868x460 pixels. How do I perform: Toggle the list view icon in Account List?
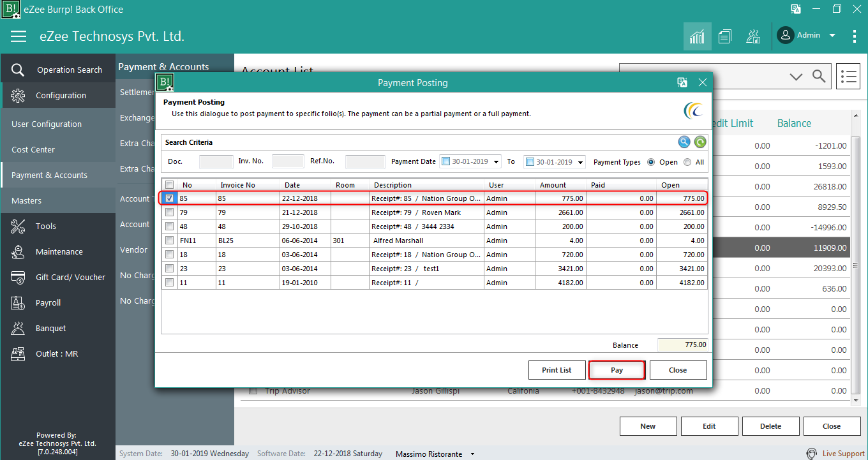[849, 77]
